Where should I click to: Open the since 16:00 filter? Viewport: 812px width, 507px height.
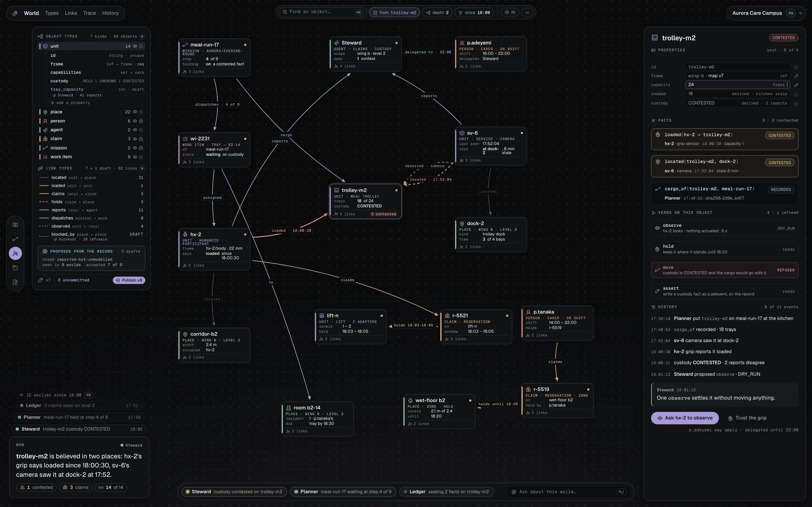click(474, 12)
